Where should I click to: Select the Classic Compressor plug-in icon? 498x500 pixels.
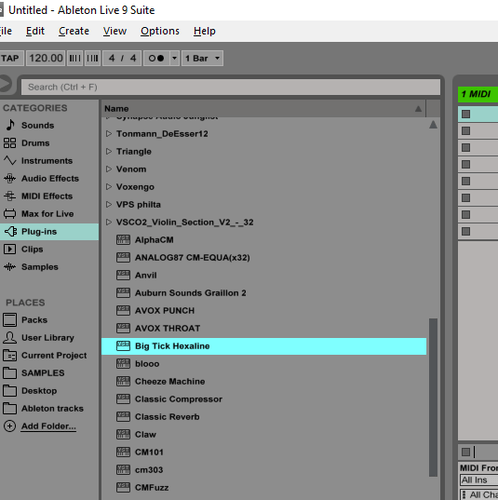pyautogui.click(x=123, y=399)
